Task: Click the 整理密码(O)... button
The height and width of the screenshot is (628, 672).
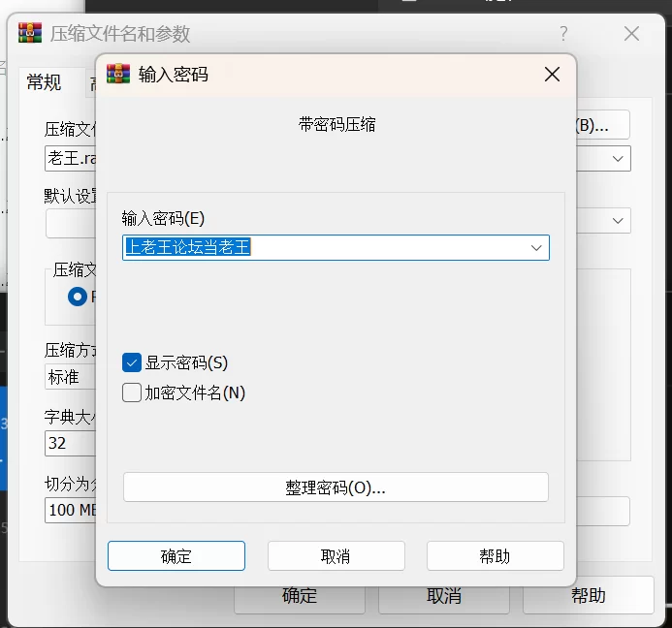Action: click(x=336, y=487)
